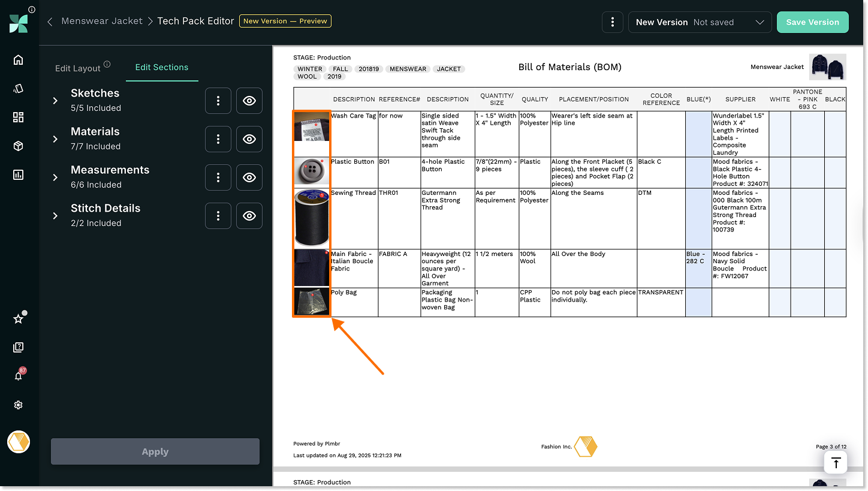The image size is (868, 491).
Task: Switch to the Edit Layout tab
Action: coord(78,68)
